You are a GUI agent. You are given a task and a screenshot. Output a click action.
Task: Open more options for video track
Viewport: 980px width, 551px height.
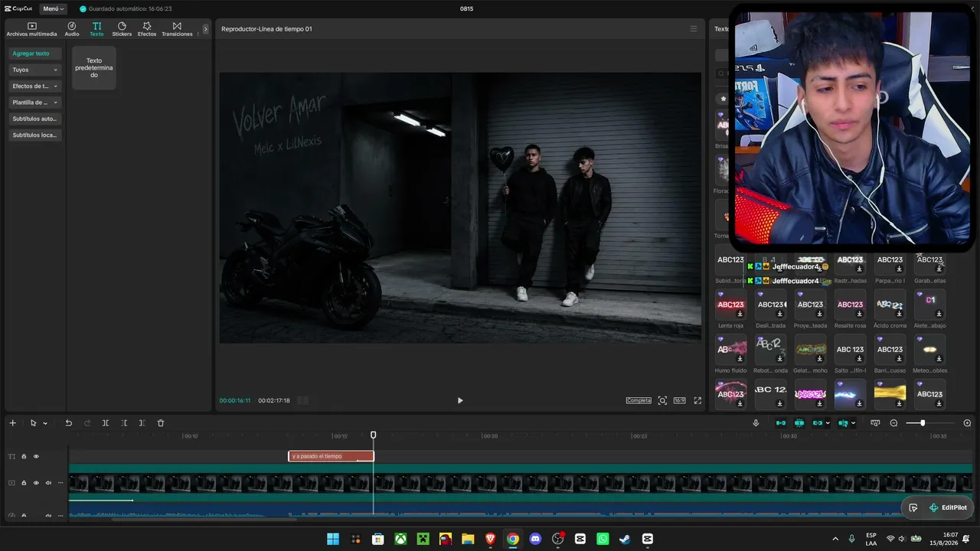[60, 483]
